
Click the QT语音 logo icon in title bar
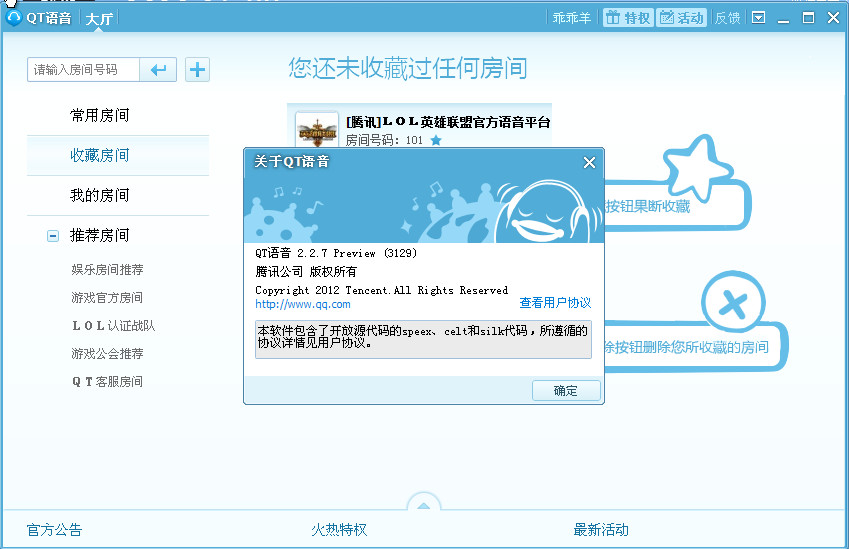(14, 17)
